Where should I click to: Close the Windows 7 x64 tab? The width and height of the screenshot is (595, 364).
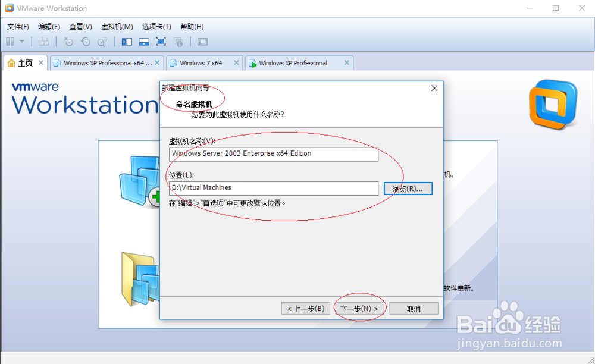236,62
